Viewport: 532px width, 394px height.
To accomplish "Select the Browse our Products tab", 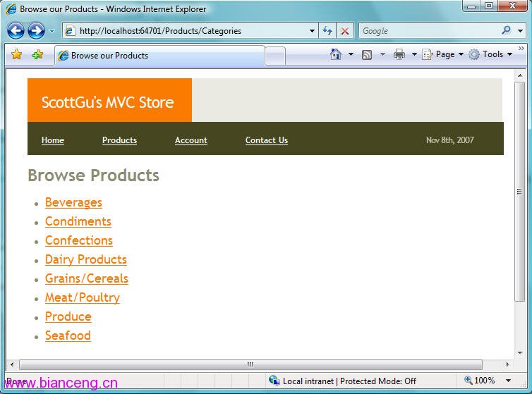I will 159,56.
